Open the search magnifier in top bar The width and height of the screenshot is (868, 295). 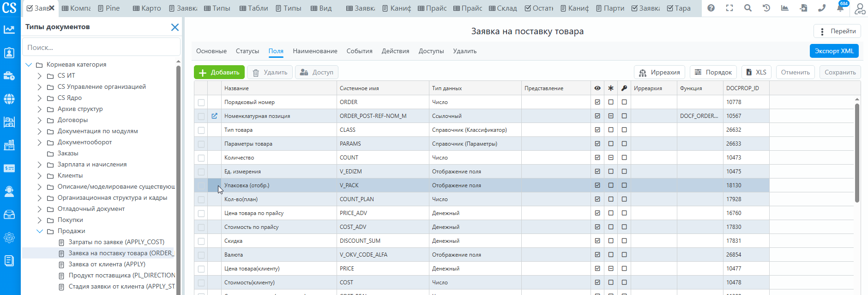tap(748, 8)
